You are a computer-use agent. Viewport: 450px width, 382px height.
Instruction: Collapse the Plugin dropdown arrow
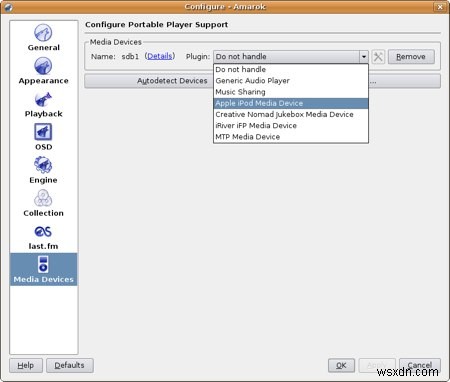point(364,57)
